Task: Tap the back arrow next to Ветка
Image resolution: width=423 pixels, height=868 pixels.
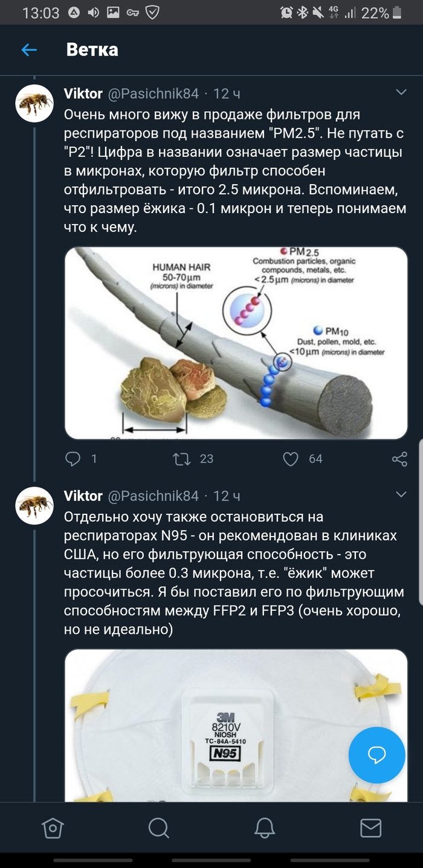Action: point(29,50)
